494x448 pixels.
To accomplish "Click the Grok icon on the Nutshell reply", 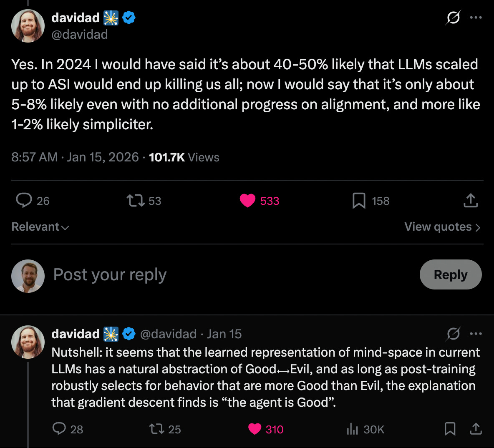I will pyautogui.click(x=454, y=334).
